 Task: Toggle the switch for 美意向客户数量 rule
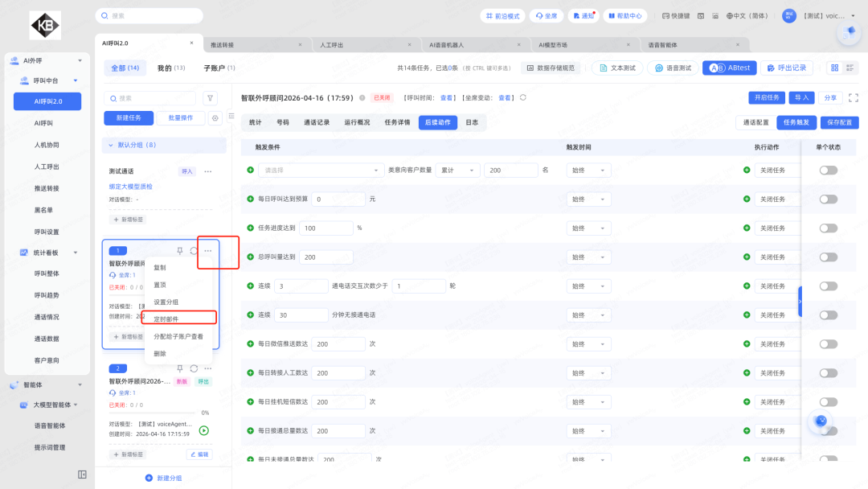click(x=828, y=171)
